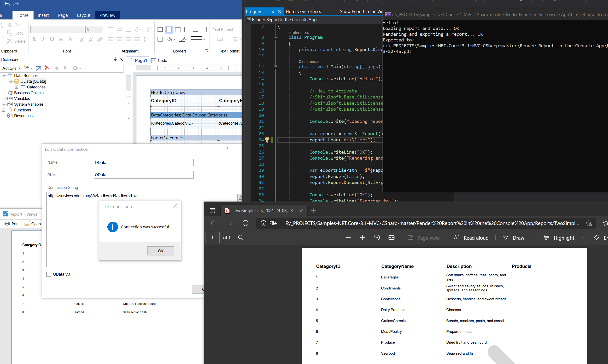The height and width of the screenshot is (364, 608).
Task: Expand the System Variables tree item
Action: (3, 104)
